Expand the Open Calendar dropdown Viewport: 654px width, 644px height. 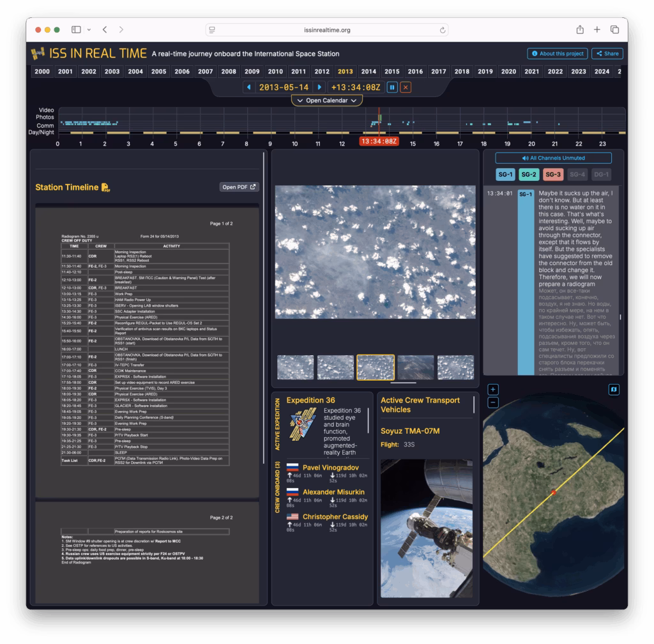(x=326, y=100)
